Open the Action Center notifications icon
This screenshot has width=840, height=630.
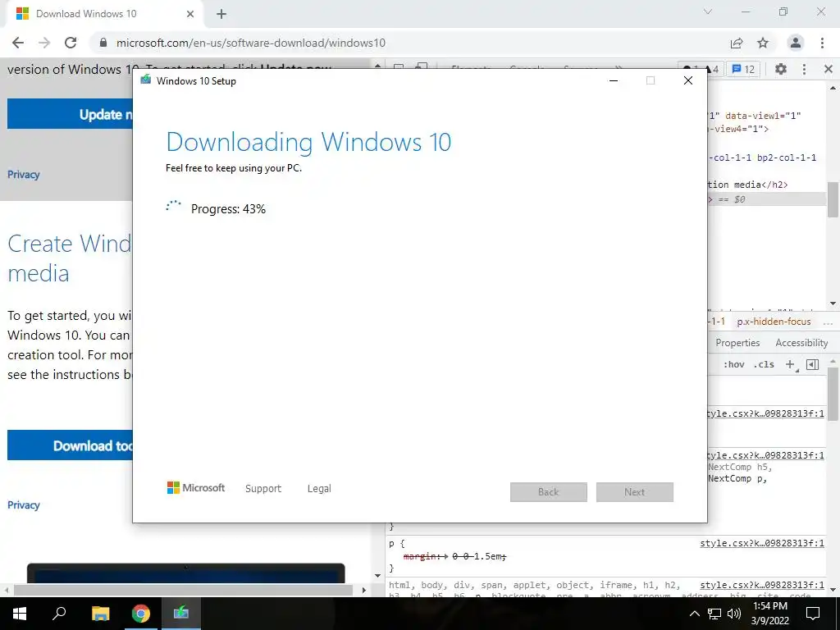[813, 614]
